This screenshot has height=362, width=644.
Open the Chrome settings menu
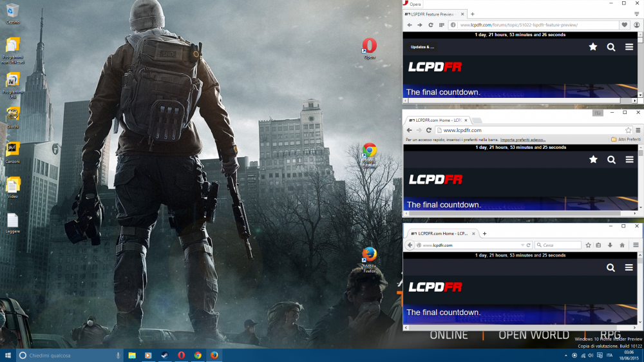(x=638, y=130)
